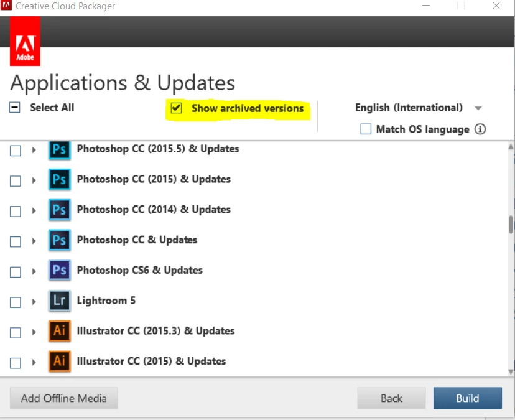Select the Illustrator CC (2015.3) & Updates label
The width and height of the screenshot is (515, 420).
pos(155,330)
